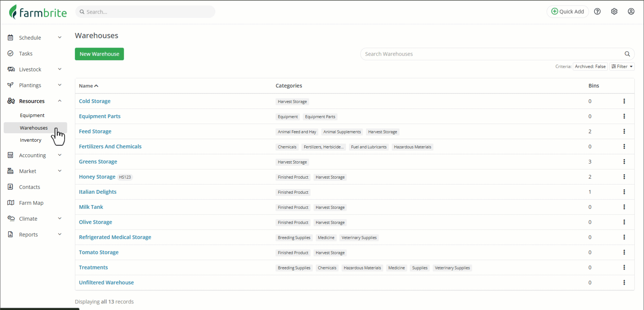Click the search magnifier in Search Warehouses
This screenshot has height=310, width=644.
[627, 54]
